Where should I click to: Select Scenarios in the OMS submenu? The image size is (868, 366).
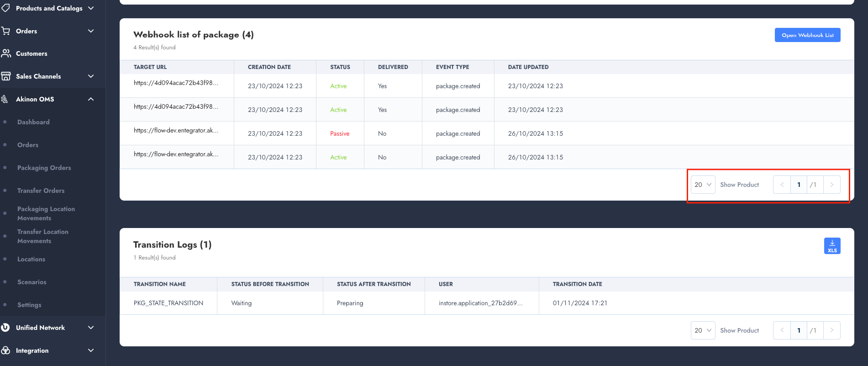point(32,282)
